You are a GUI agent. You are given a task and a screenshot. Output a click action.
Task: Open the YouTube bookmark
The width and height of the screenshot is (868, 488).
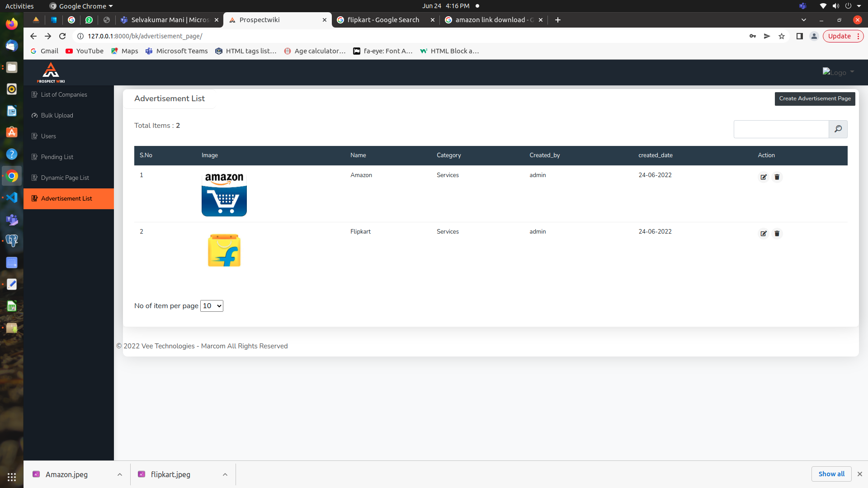pos(85,51)
